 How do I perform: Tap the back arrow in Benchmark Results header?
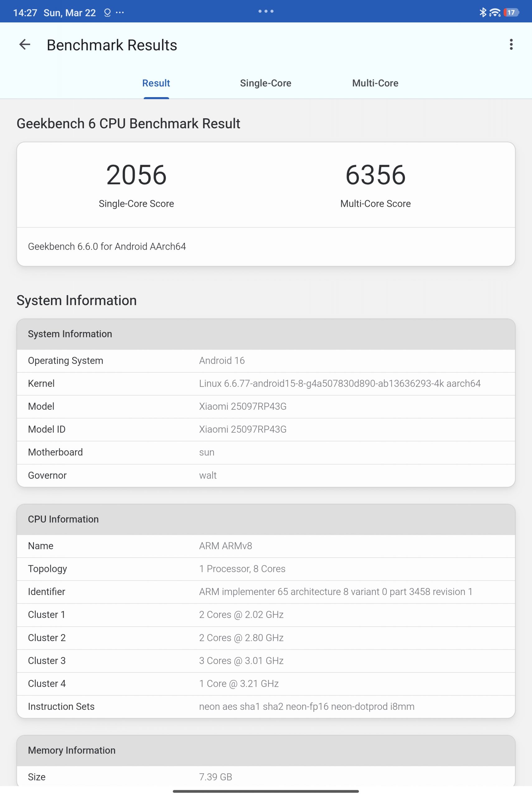point(24,45)
